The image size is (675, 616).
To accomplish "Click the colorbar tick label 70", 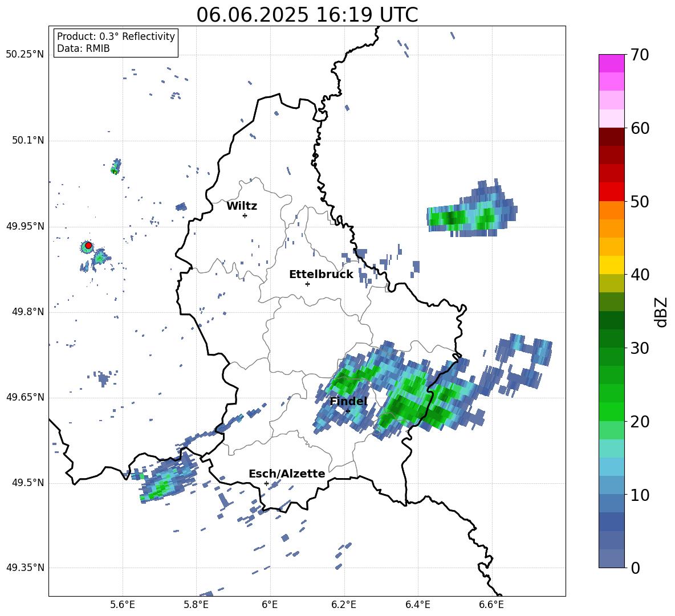I will (x=639, y=55).
